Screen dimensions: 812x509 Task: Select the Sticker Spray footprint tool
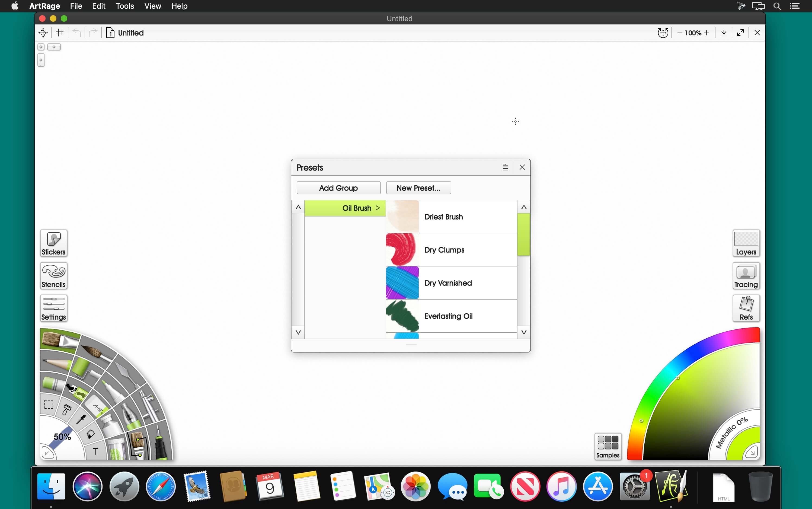coord(77,391)
